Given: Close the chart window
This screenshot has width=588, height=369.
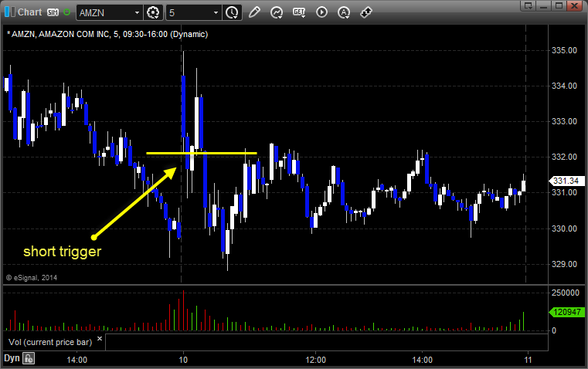Looking at the screenshot, I should pyautogui.click(x=574, y=5).
